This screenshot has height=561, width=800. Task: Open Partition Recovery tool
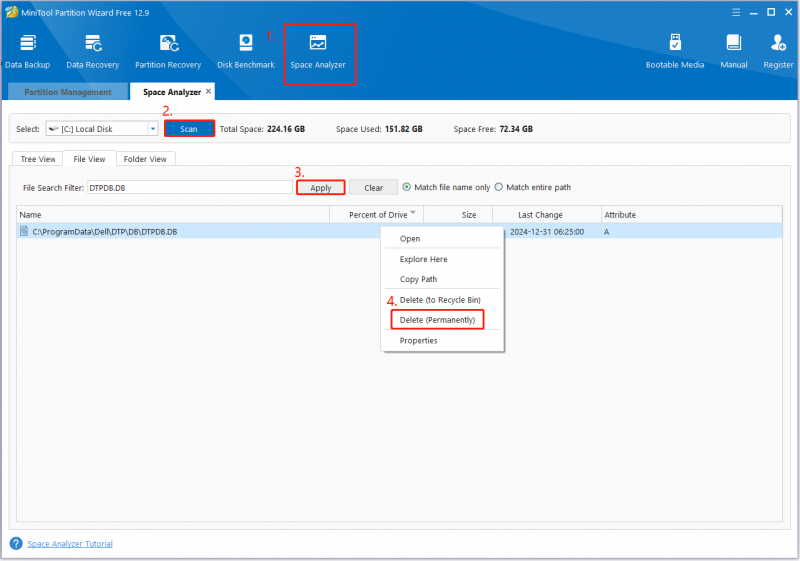coord(168,52)
